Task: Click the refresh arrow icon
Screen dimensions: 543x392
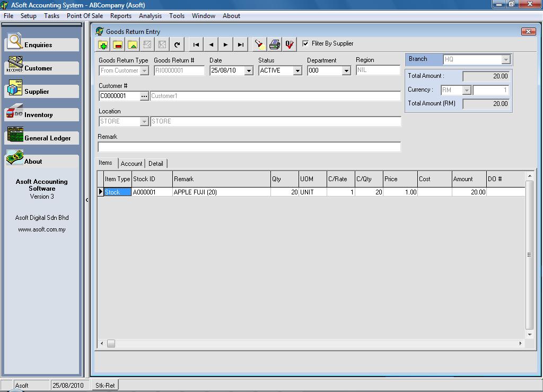Action: tap(177, 44)
